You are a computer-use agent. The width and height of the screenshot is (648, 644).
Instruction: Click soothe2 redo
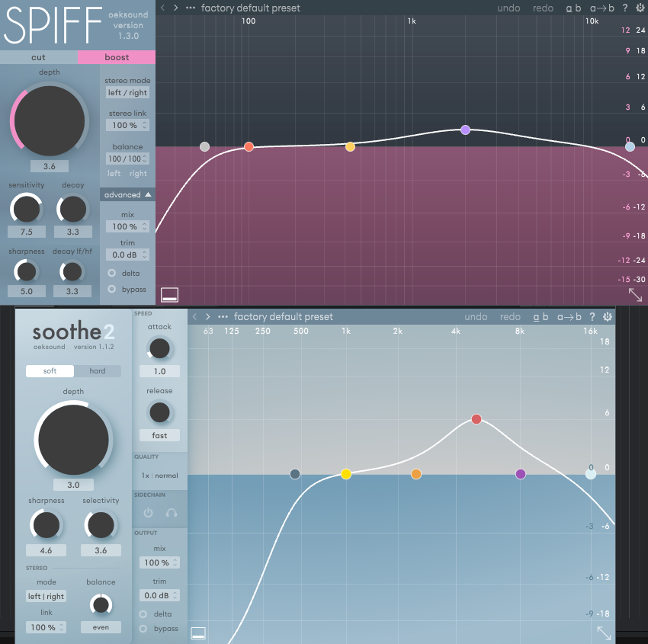(510, 317)
